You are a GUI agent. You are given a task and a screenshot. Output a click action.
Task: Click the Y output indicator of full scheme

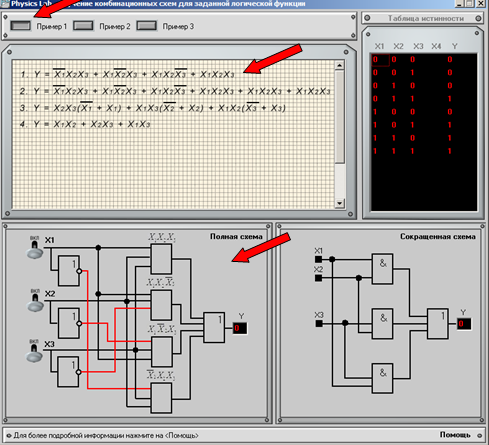point(239,328)
